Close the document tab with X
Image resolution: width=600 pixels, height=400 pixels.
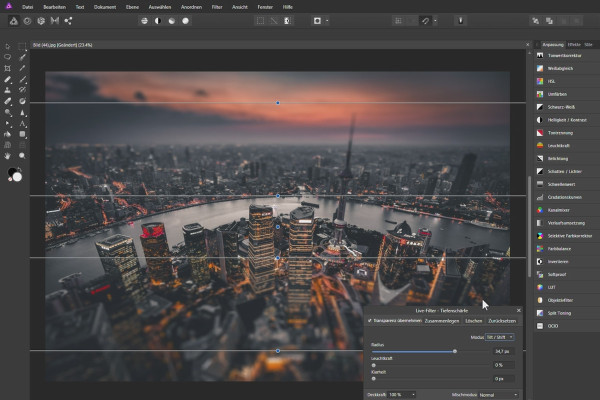tap(527, 45)
